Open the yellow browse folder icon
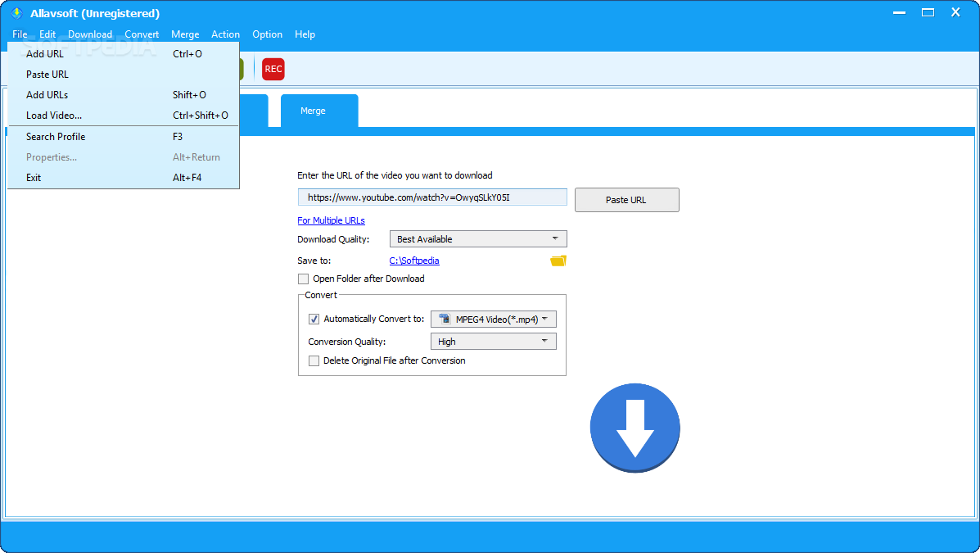The image size is (980, 553). pyautogui.click(x=558, y=261)
